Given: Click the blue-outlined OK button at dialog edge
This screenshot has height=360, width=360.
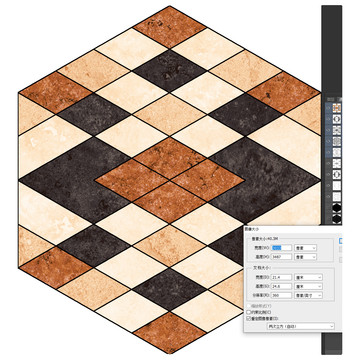Looking at the screenshot, I should tap(341, 241).
